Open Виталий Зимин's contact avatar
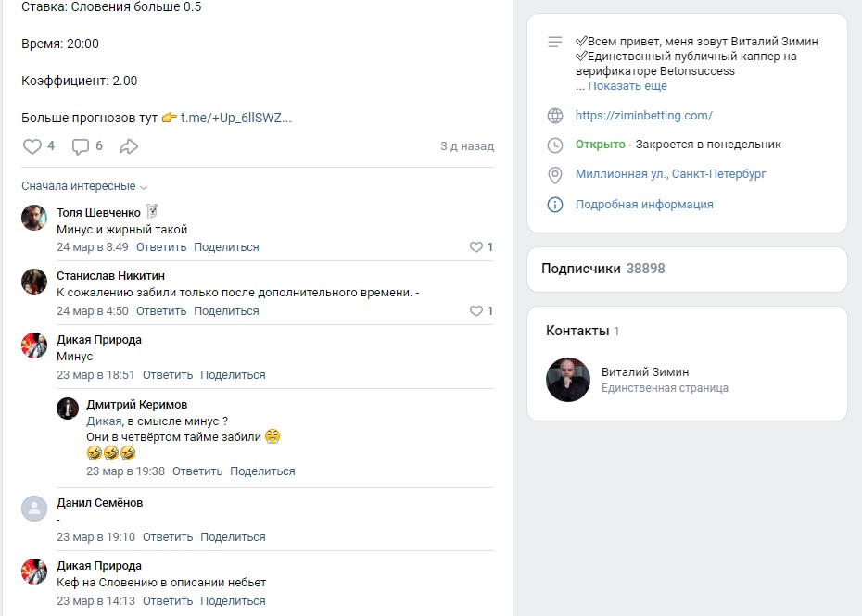The width and height of the screenshot is (862, 616). pos(568,380)
